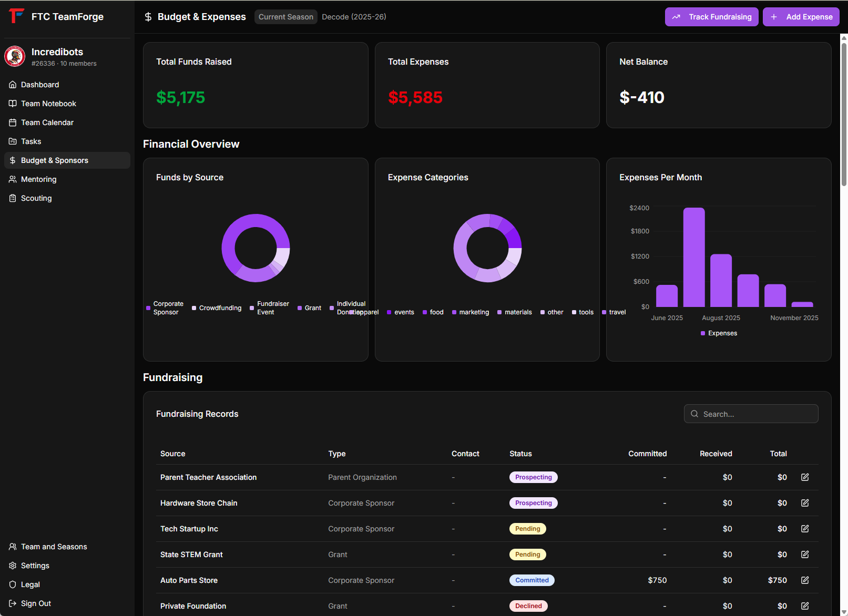Edit the Private Foundation record
The height and width of the screenshot is (616, 848).
804,606
